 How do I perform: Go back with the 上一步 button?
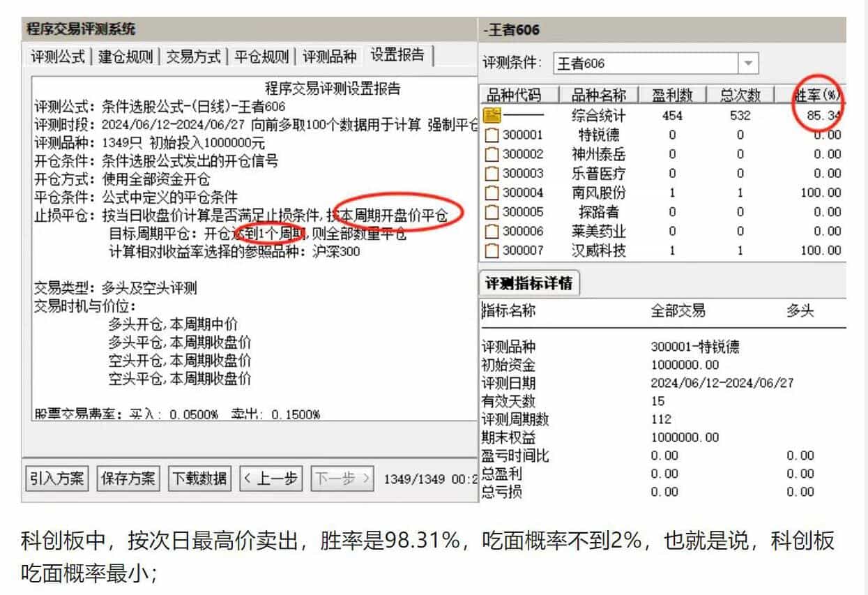tap(271, 479)
